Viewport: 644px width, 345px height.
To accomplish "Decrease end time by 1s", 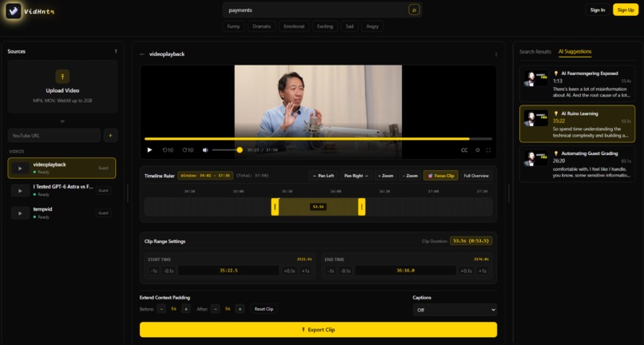I will pos(330,271).
